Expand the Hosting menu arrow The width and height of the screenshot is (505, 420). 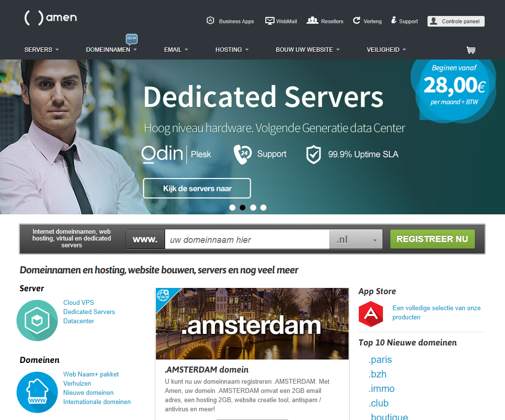click(x=247, y=49)
